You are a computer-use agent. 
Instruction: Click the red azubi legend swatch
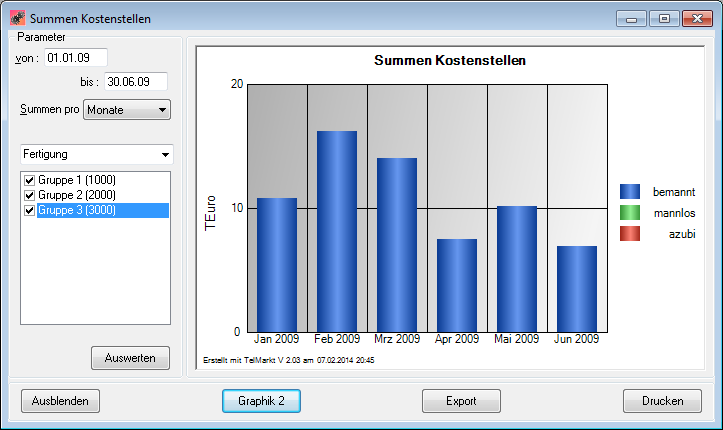(x=629, y=233)
